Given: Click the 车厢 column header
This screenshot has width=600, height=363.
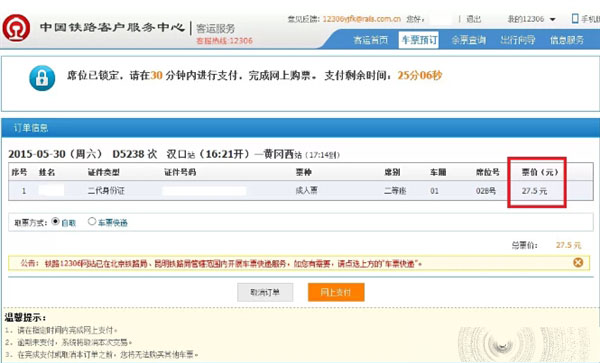Looking at the screenshot, I should pyautogui.click(x=438, y=172).
